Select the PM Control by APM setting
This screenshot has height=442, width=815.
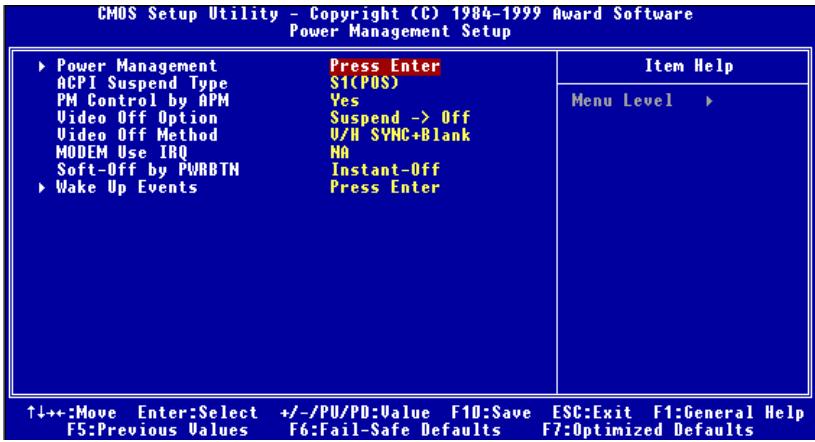pyautogui.click(x=143, y=100)
